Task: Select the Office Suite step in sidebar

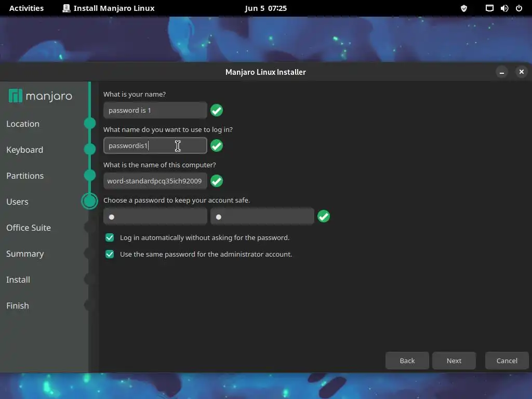Action: (x=29, y=228)
